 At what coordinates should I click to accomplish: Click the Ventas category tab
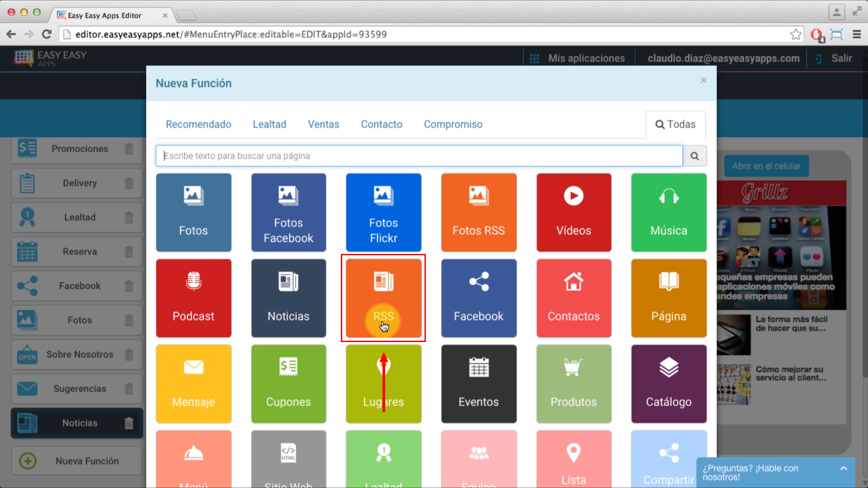(x=323, y=124)
